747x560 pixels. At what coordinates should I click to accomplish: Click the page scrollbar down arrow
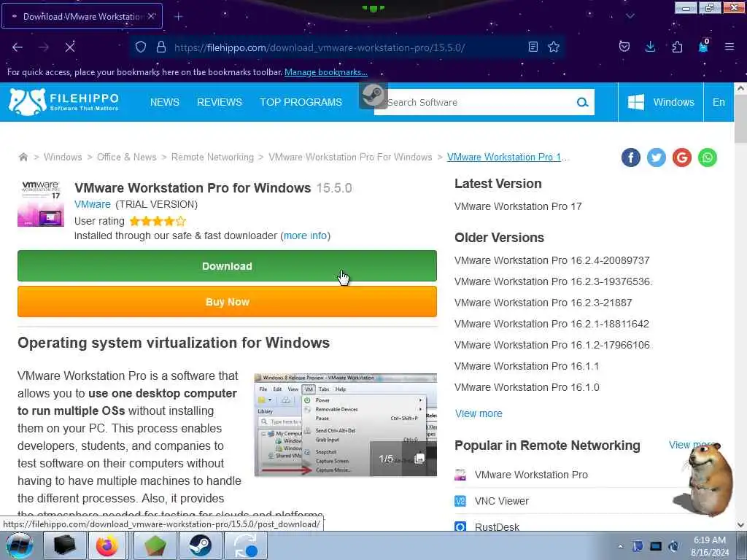pyautogui.click(x=740, y=525)
